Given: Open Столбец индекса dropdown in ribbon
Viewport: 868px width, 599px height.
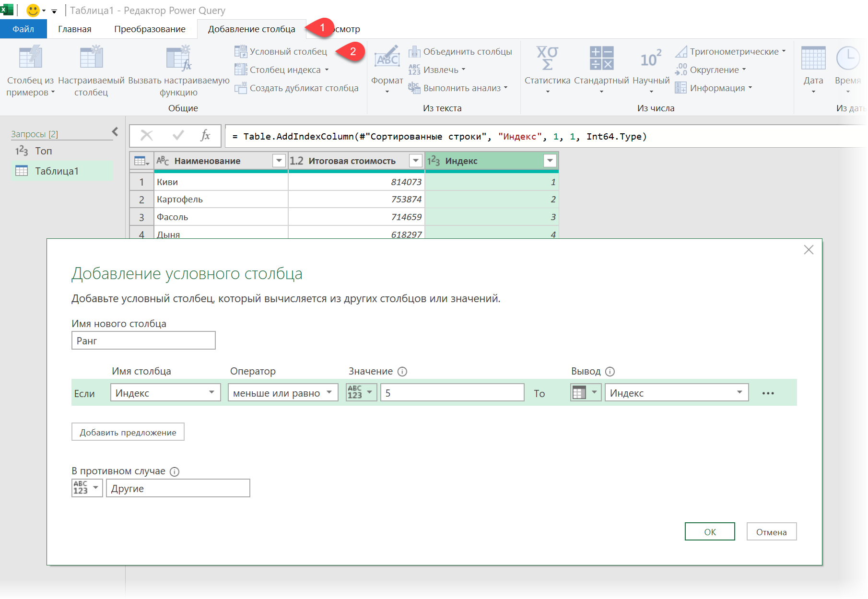Looking at the screenshot, I should [x=282, y=70].
